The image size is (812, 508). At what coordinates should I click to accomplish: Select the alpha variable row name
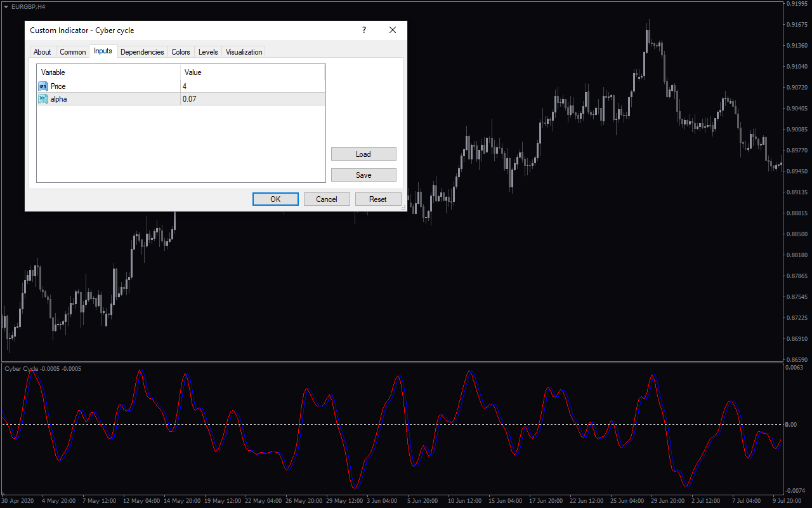click(59, 99)
